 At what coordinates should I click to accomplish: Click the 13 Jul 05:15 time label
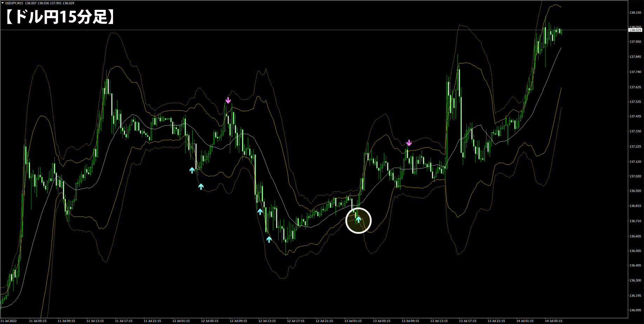tap(382, 321)
